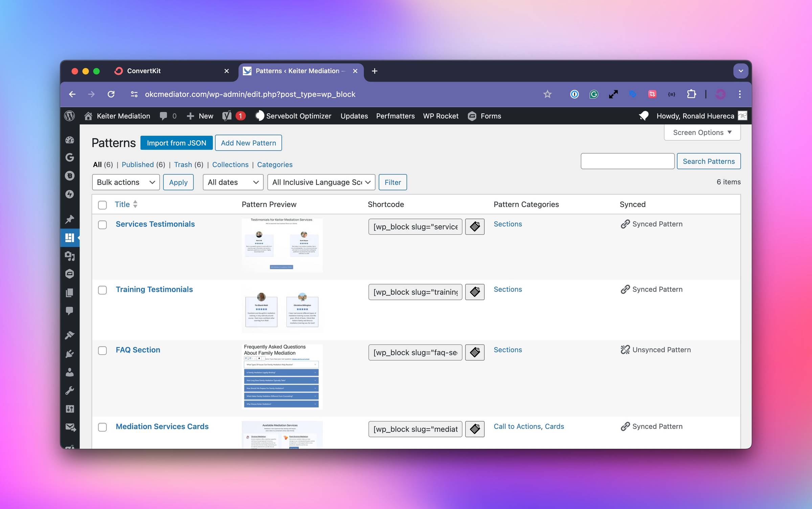Open the Yoast SEO notifications icon
812x509 pixels.
point(233,116)
